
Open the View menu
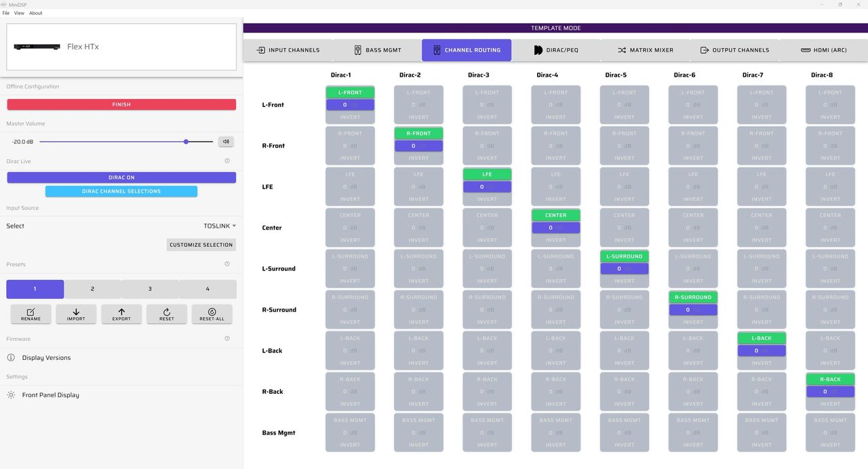click(x=19, y=13)
